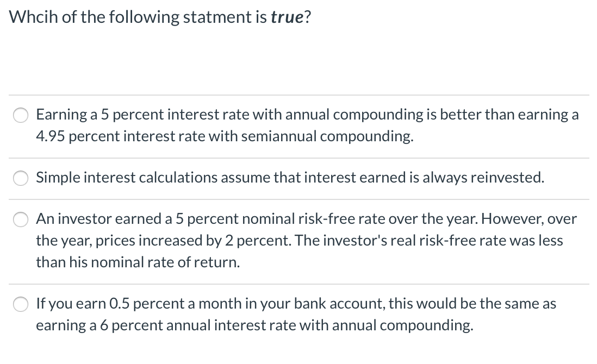Image resolution: width=597 pixels, height=364 pixels.
Task: Click the bolded word true
Action: coord(288,16)
